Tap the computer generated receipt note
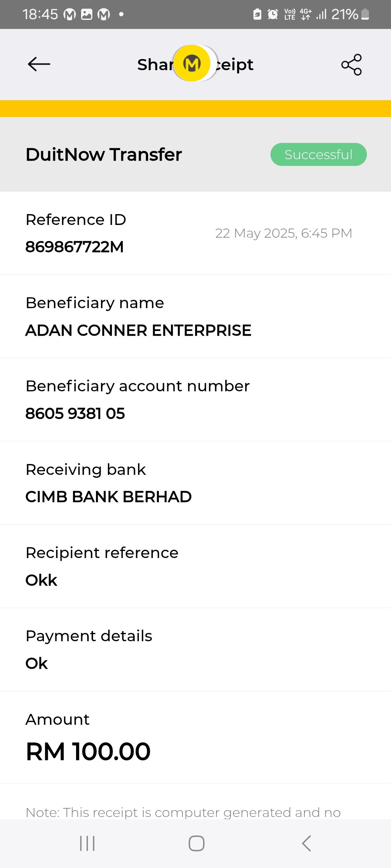 [x=183, y=812]
